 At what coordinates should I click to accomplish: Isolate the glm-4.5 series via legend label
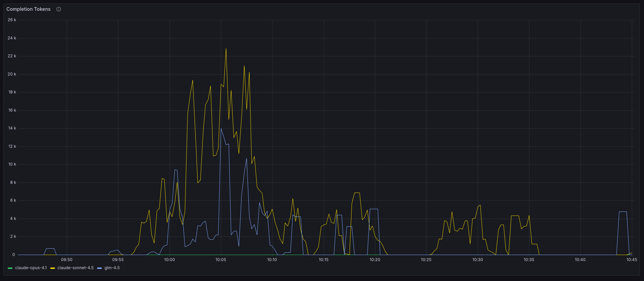112,268
